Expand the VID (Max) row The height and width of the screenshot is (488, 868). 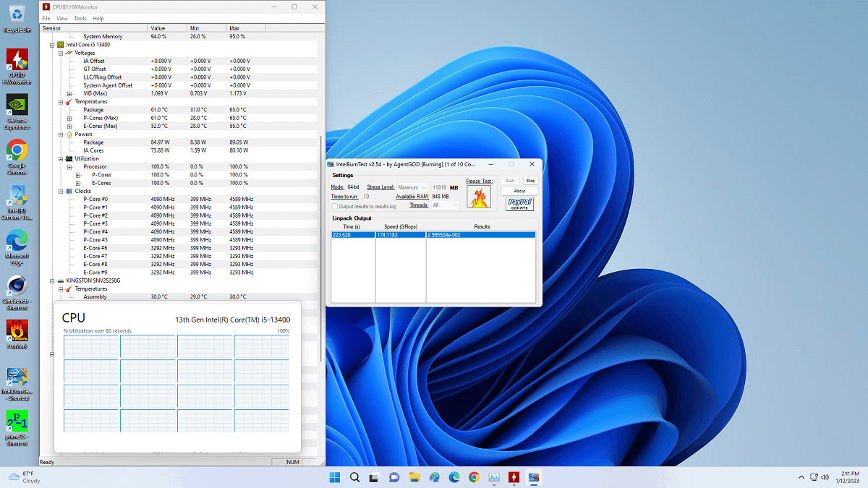coord(69,93)
